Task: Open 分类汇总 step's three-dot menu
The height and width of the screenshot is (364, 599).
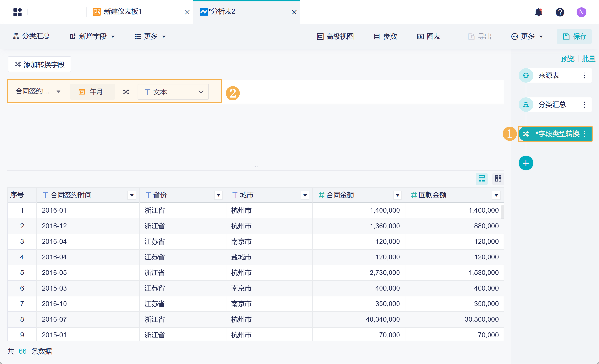Action: [584, 105]
